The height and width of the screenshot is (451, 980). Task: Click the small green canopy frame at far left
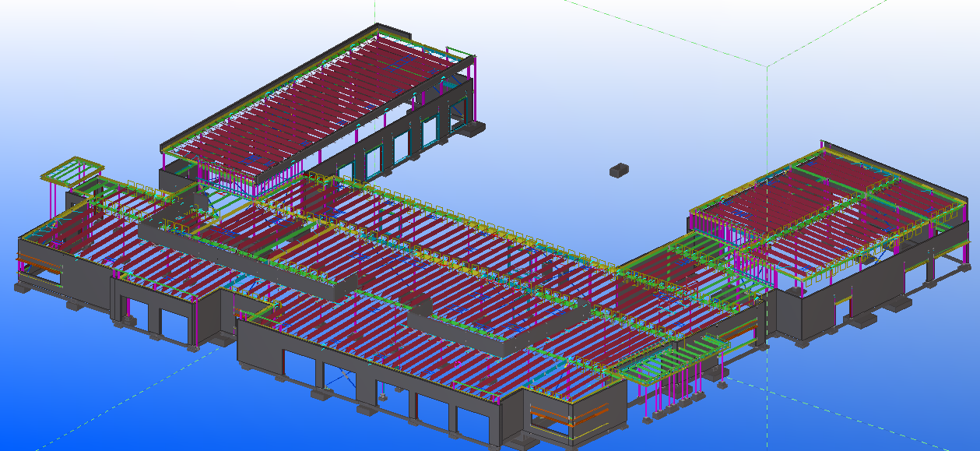(x=72, y=168)
